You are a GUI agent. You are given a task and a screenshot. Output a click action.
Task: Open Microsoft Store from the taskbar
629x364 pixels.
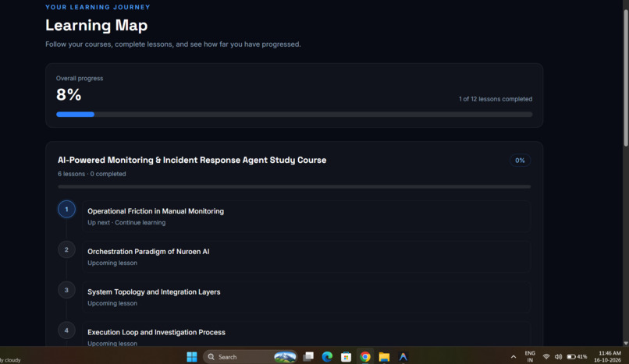tap(346, 356)
